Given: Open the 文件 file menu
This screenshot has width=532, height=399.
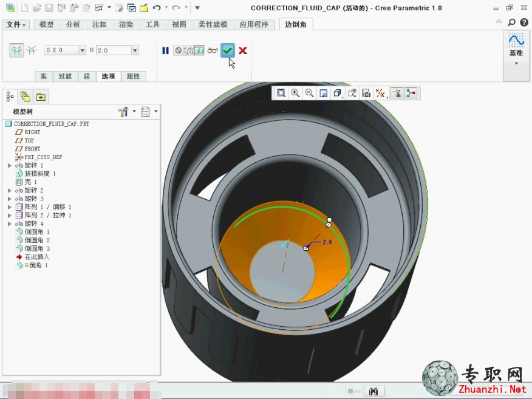Looking at the screenshot, I should click(16, 24).
